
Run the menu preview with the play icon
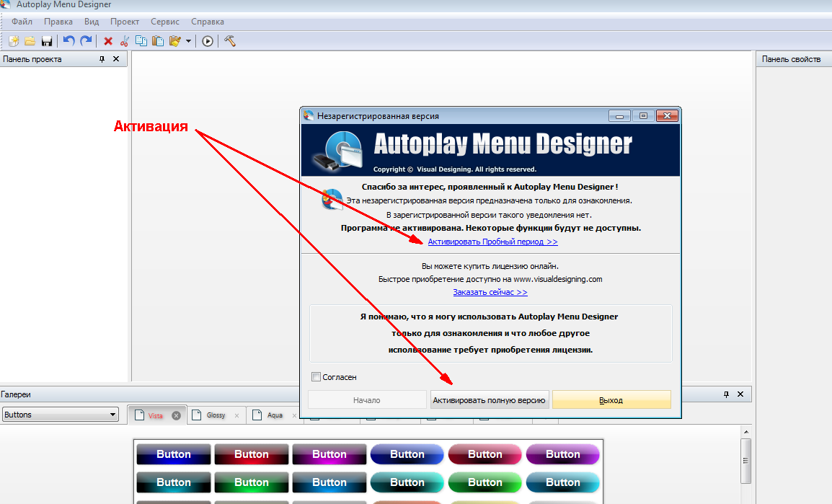207,41
